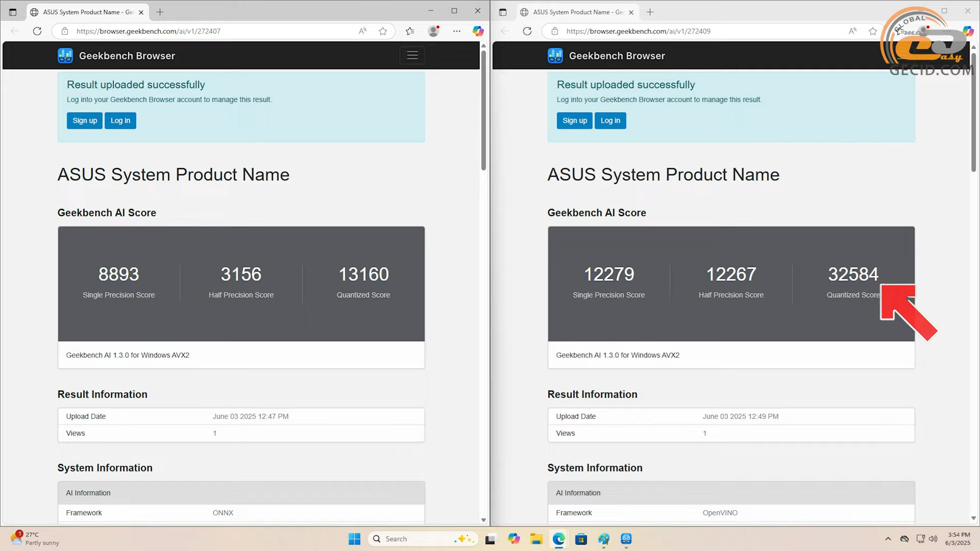
Task: Select score 3156 Half Precision
Action: tap(241, 274)
